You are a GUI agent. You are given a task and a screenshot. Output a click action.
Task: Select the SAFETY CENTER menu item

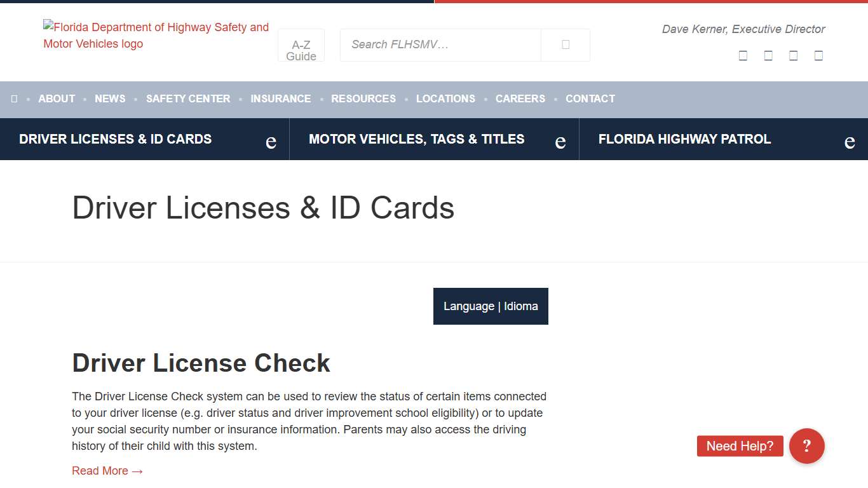(x=188, y=98)
